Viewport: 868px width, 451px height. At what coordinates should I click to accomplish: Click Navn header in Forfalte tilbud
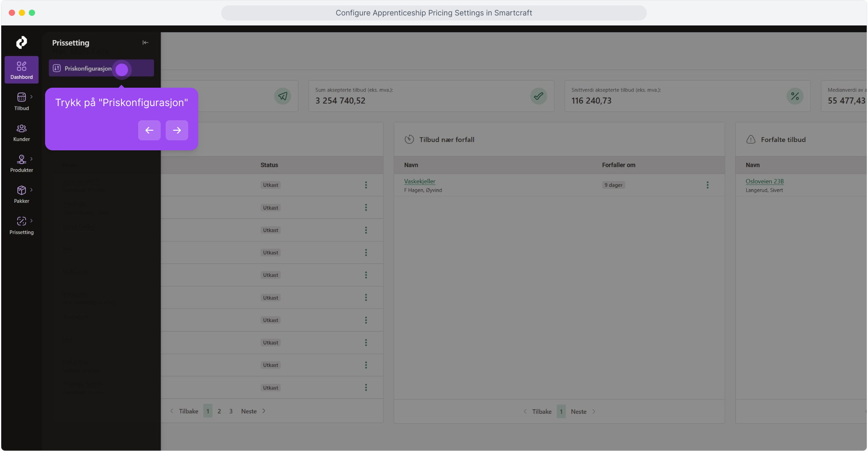752,165
